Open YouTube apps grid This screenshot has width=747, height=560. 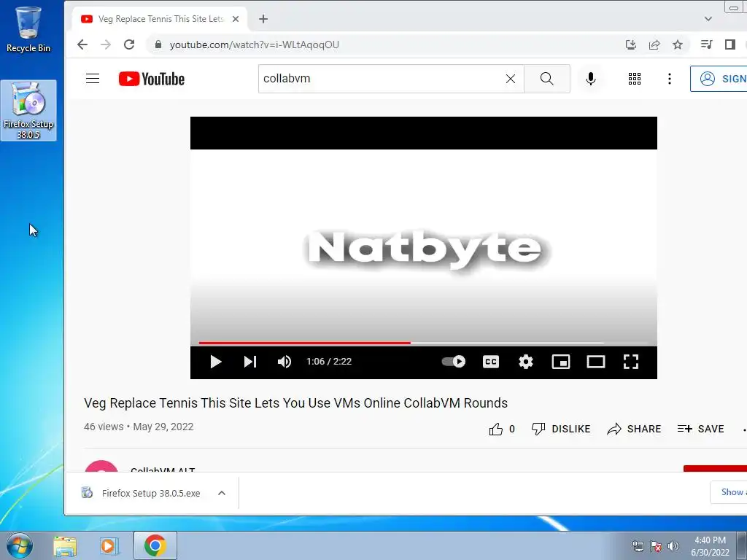click(x=635, y=79)
